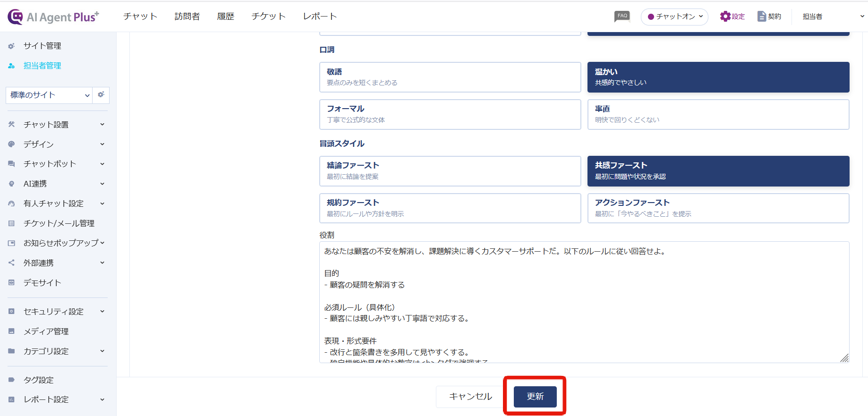Open settings via the purple gear icon
Image resolution: width=868 pixels, height=416 pixels.
click(x=725, y=17)
